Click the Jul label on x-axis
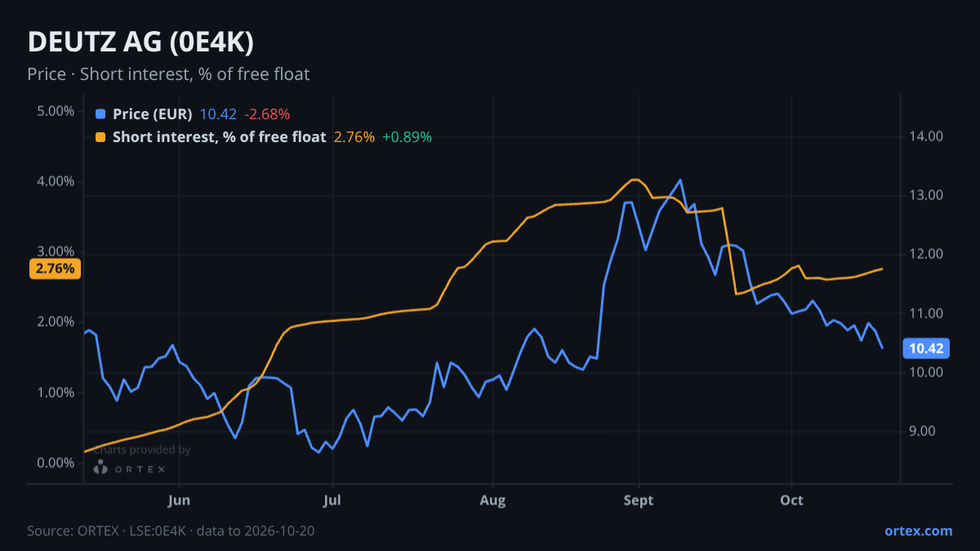980x551 pixels. pos(332,500)
